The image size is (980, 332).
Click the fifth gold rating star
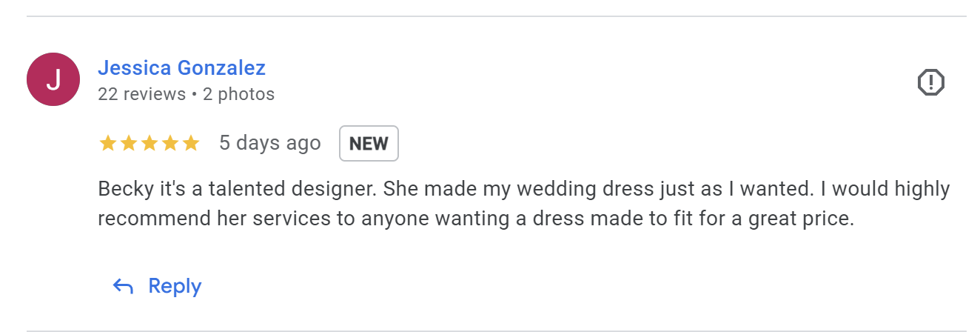click(x=191, y=143)
